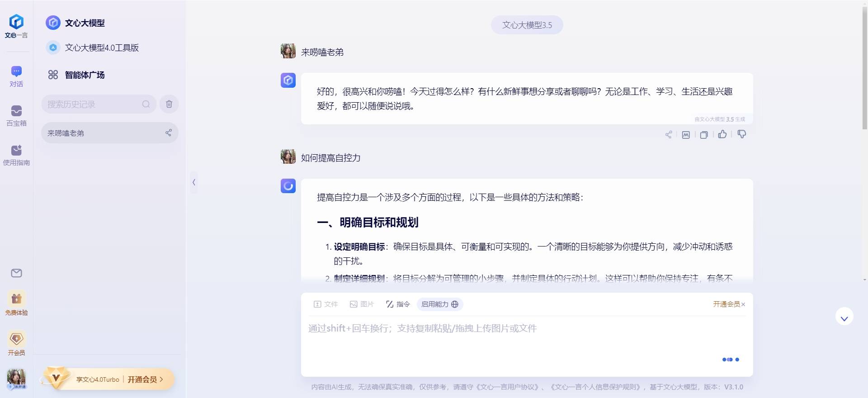
Task: Open the 对话 chat section
Action: (x=16, y=76)
